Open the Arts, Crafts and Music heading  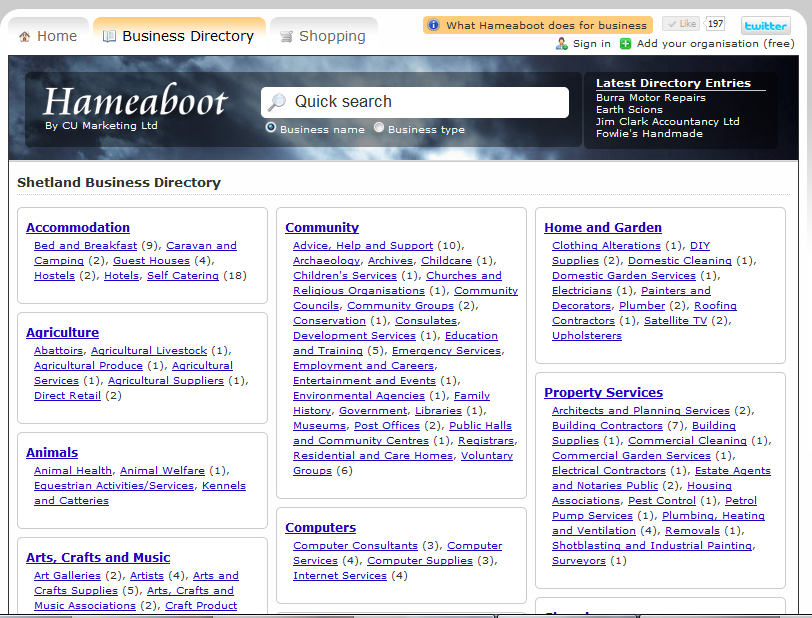pos(98,557)
